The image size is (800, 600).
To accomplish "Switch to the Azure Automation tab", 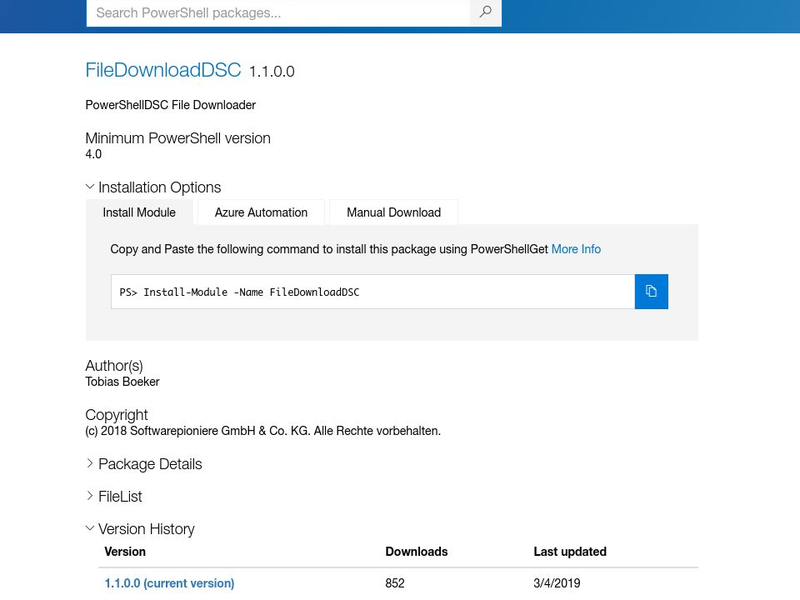I will coord(261,212).
